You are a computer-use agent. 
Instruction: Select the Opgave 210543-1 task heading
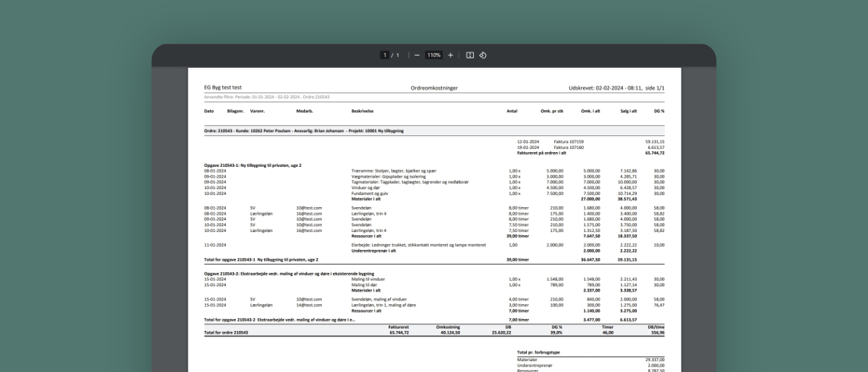pyautogui.click(x=253, y=165)
